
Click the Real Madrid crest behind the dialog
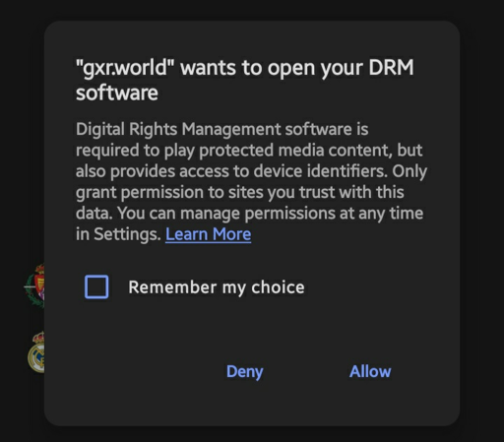pyautogui.click(x=36, y=352)
